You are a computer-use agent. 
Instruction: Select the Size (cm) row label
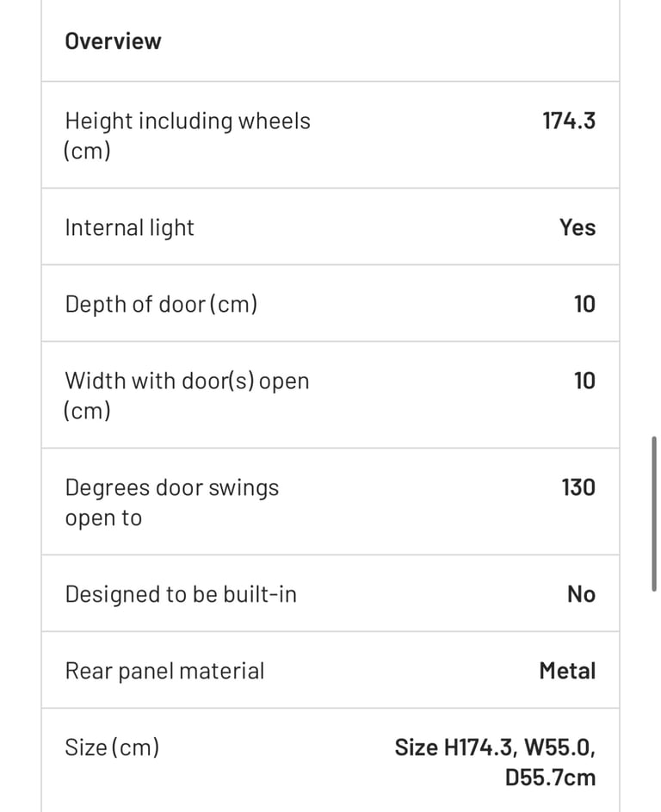[x=112, y=747]
